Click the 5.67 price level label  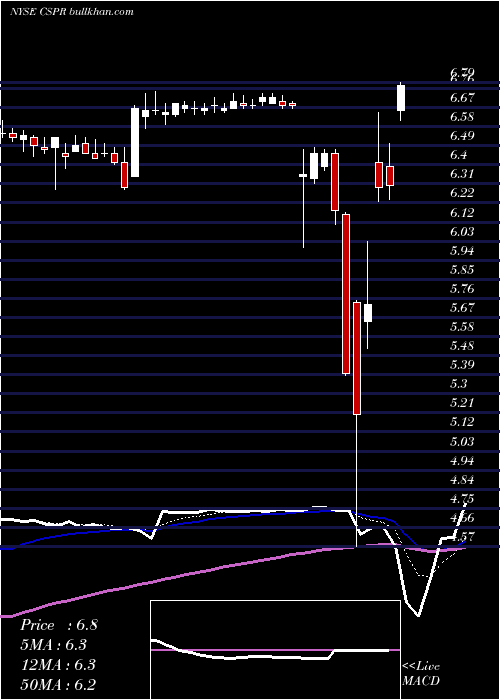(x=462, y=308)
